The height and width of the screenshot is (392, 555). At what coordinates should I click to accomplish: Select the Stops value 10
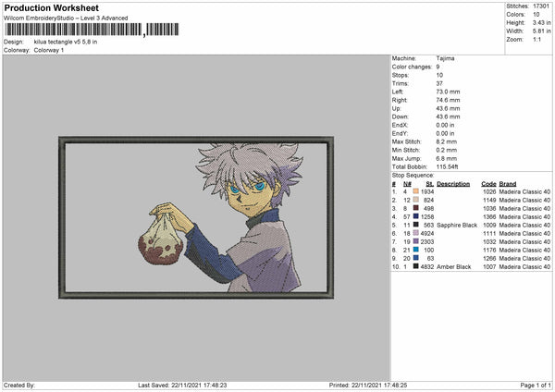pos(439,75)
